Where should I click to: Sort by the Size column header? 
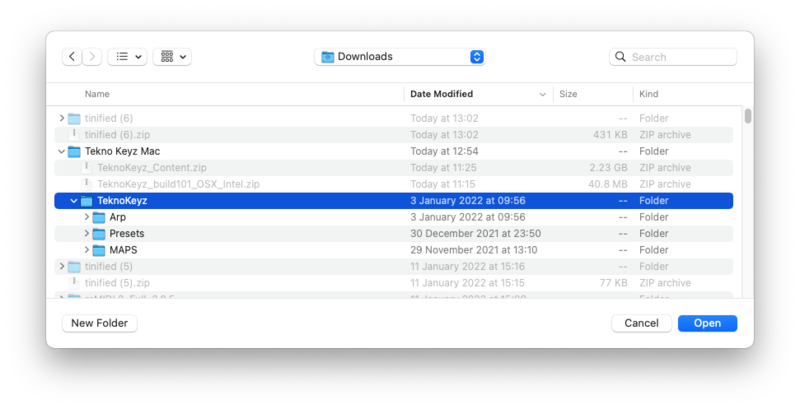(x=568, y=94)
